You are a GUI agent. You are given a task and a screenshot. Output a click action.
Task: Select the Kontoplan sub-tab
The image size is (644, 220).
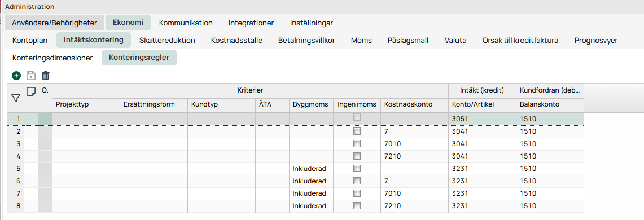tap(30, 40)
